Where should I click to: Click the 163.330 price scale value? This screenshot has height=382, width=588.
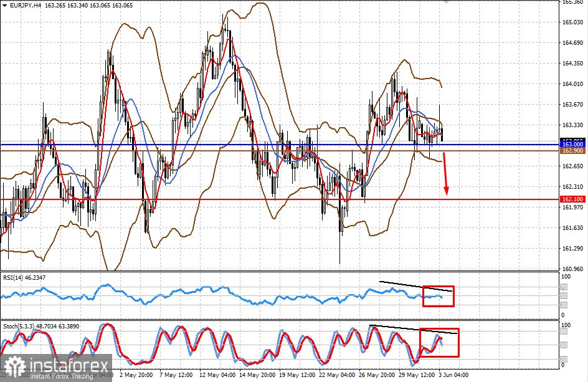(x=572, y=125)
